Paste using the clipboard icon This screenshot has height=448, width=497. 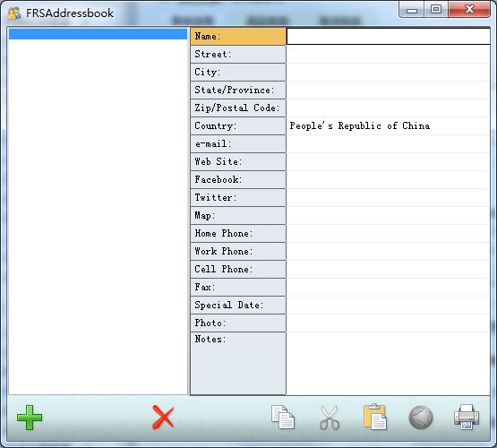[x=375, y=417]
